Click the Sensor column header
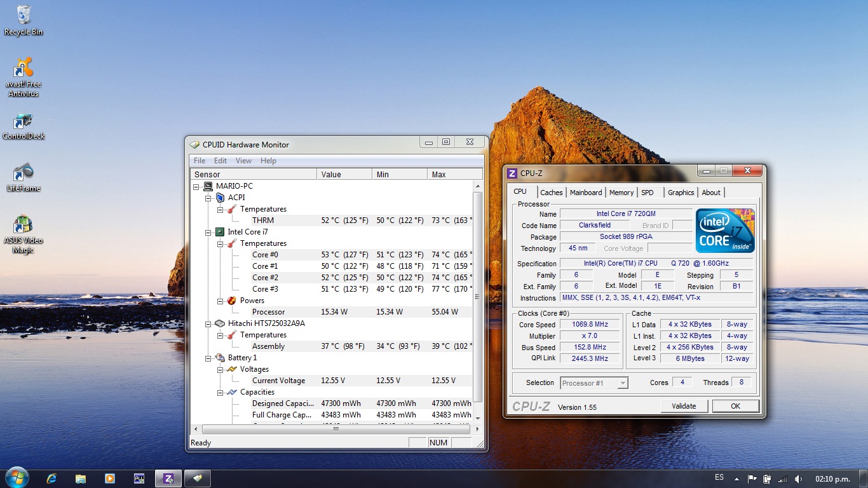Viewport: 868px width, 488px height. 254,174
